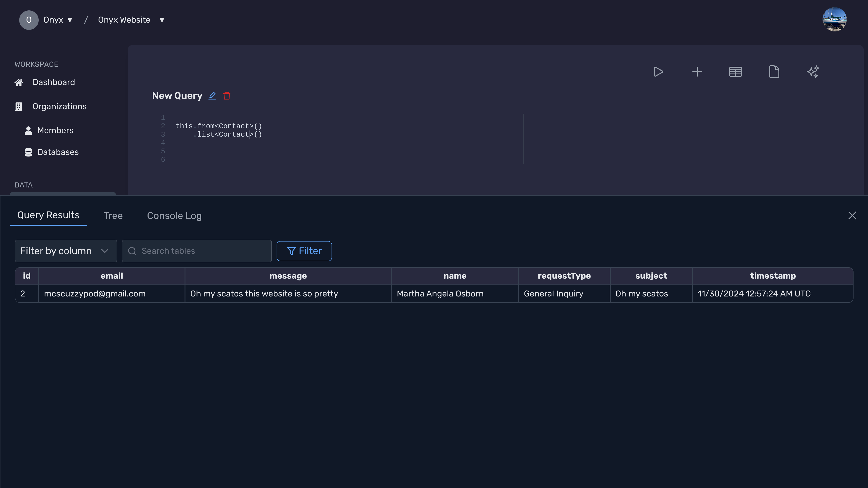This screenshot has width=868, height=488.
Task: Click the Members person icon
Action: tap(28, 130)
